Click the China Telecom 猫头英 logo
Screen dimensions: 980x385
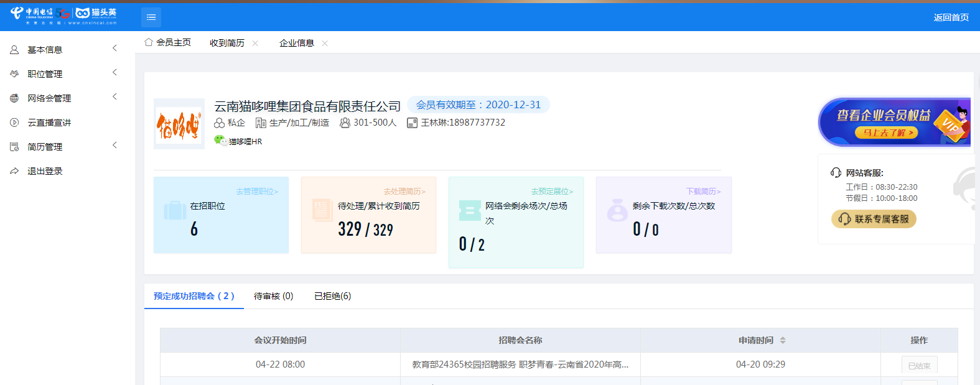click(63, 16)
